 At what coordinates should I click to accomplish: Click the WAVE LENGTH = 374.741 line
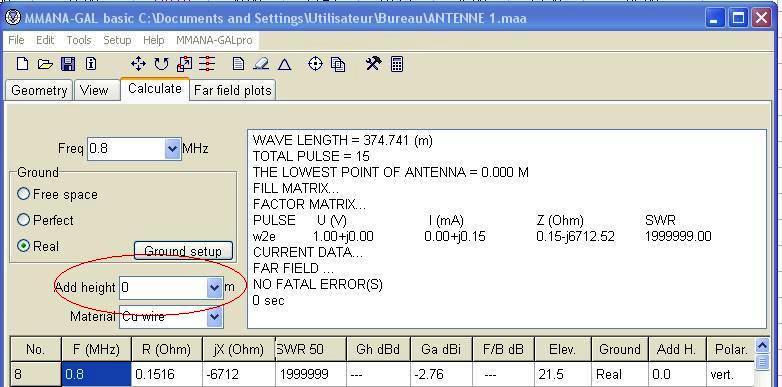(343, 141)
